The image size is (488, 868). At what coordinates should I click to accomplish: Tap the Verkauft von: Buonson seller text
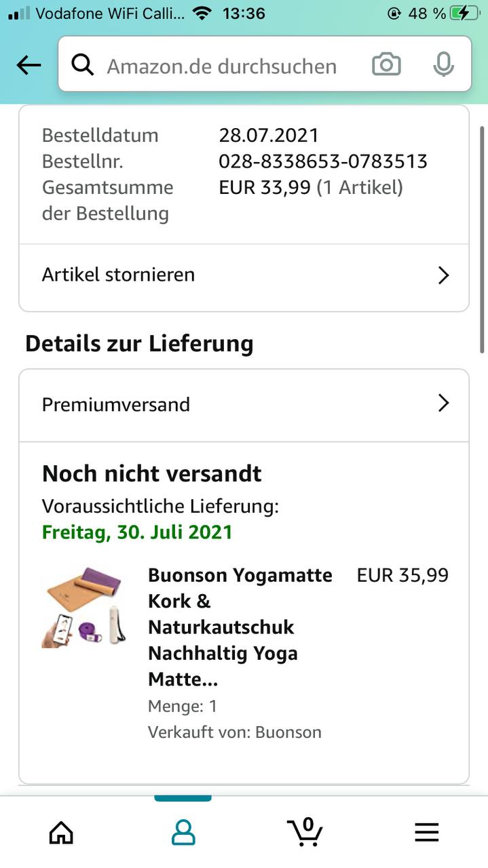(x=234, y=732)
